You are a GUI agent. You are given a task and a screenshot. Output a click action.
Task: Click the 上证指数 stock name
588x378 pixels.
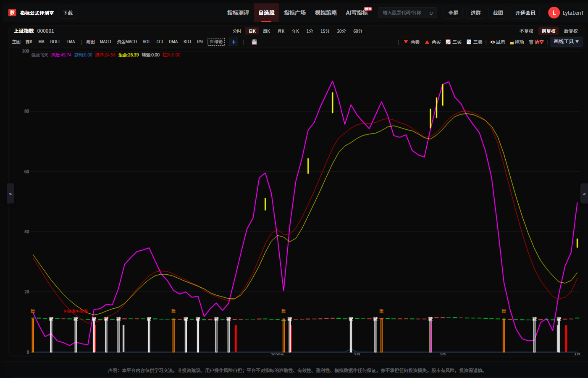(24, 31)
